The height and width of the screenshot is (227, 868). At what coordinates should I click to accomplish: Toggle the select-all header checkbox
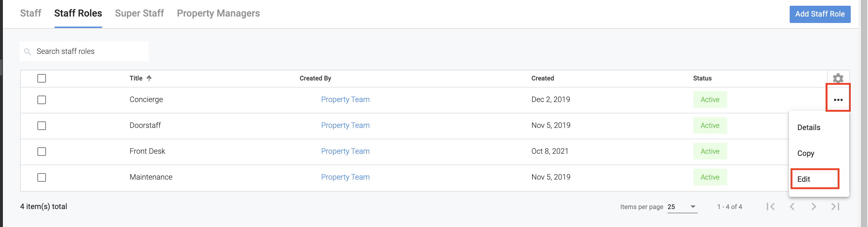click(x=42, y=78)
